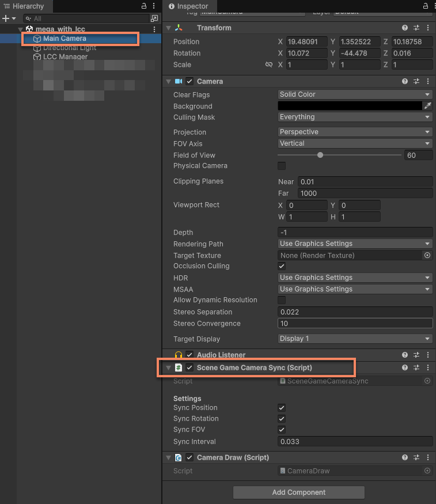
Task: Switch to Inspector tab
Action: tap(189, 6)
